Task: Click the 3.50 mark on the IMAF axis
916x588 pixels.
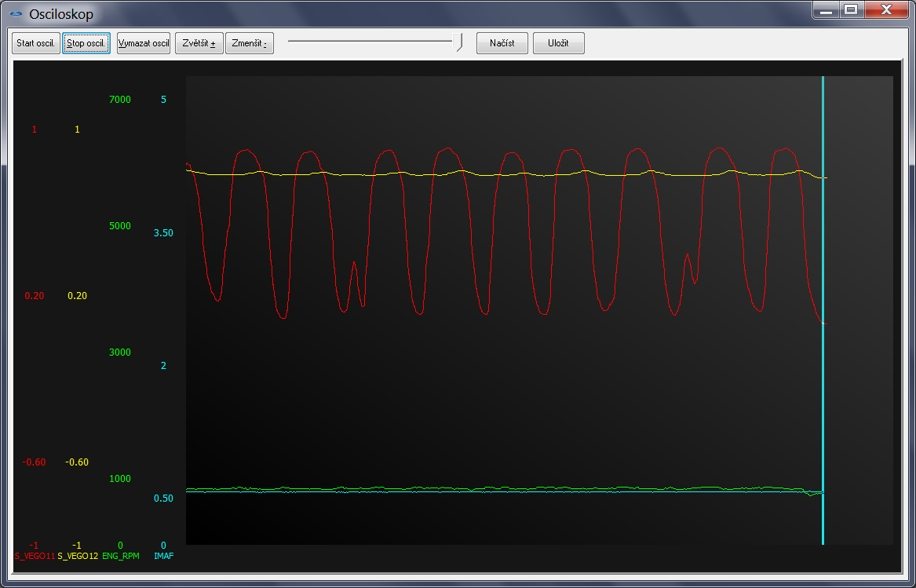Action: pyautogui.click(x=164, y=233)
